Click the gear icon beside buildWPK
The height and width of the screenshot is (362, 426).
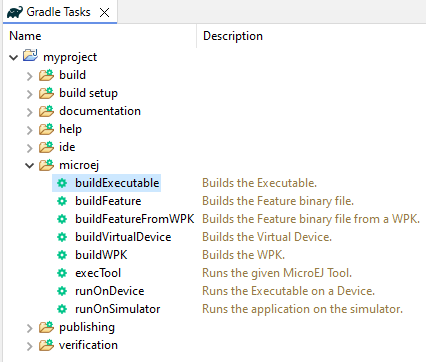(62, 255)
